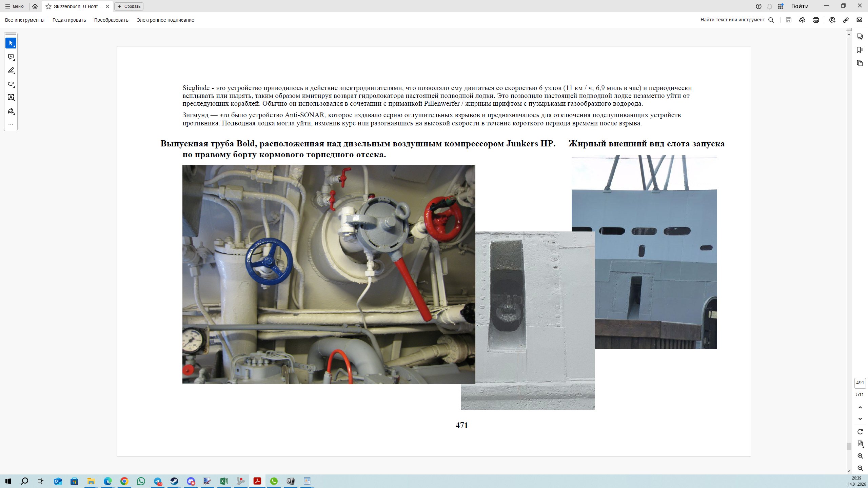Select the arrow selection tool
The image size is (868, 488).
point(11,43)
